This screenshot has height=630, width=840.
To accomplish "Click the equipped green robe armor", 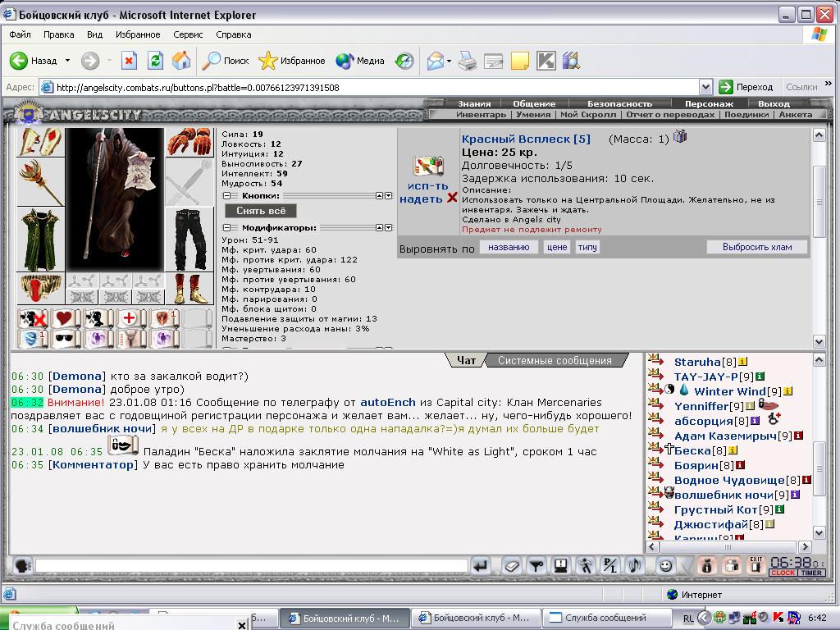I will 41,240.
